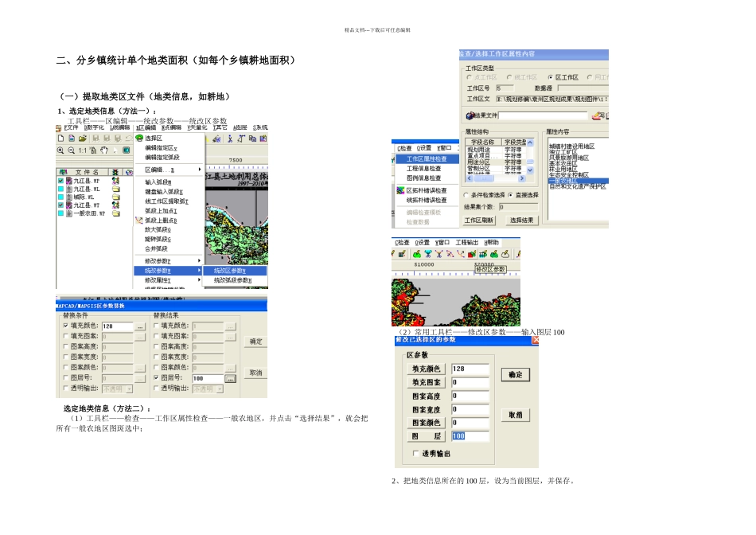Click the green 选择区 menu icon

(x=139, y=138)
